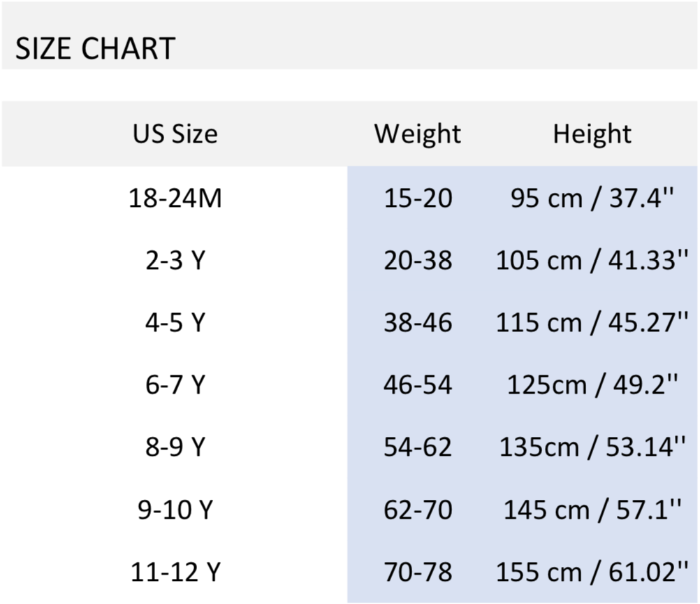The width and height of the screenshot is (700, 604).
Task: Select the 6-7 Y size cell
Action: tap(175, 385)
